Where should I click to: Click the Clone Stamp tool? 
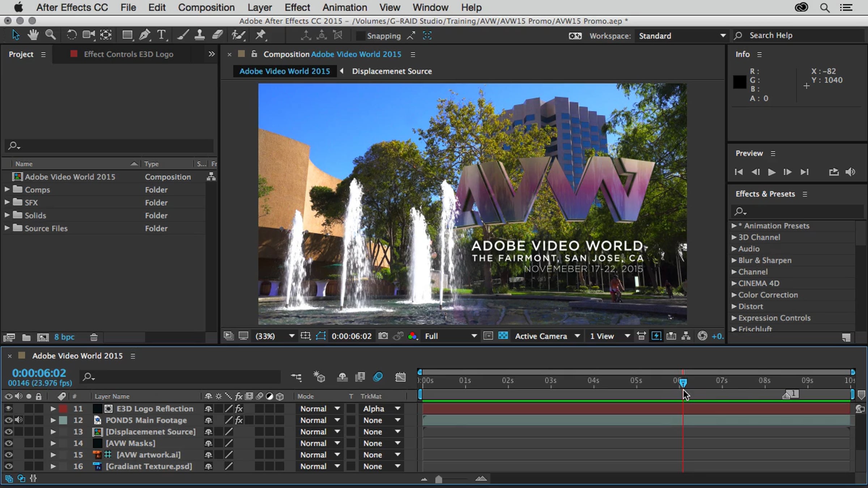[199, 35]
